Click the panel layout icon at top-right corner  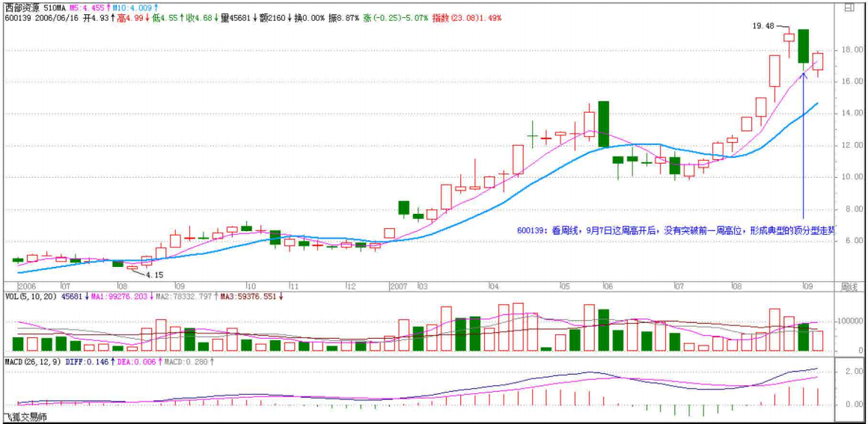(849, 7)
